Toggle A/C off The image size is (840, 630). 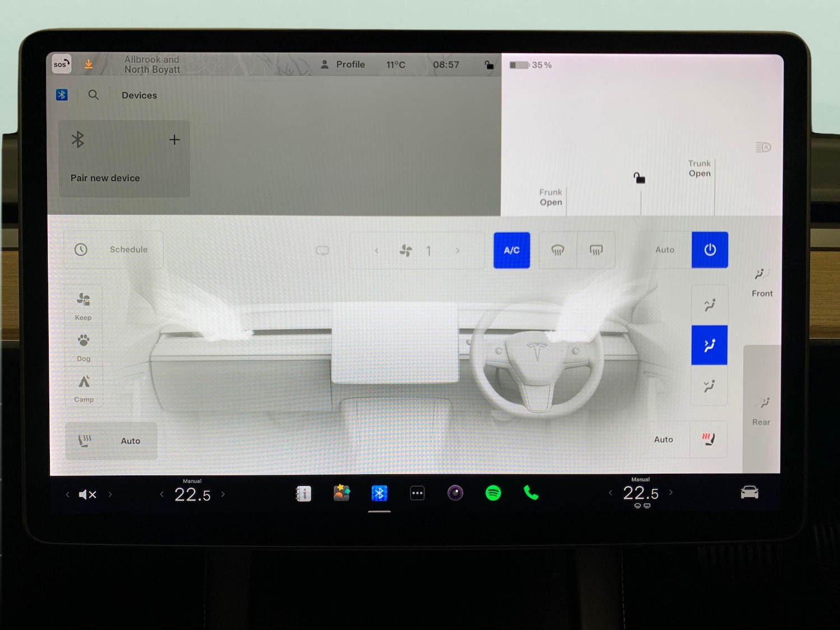tap(511, 250)
